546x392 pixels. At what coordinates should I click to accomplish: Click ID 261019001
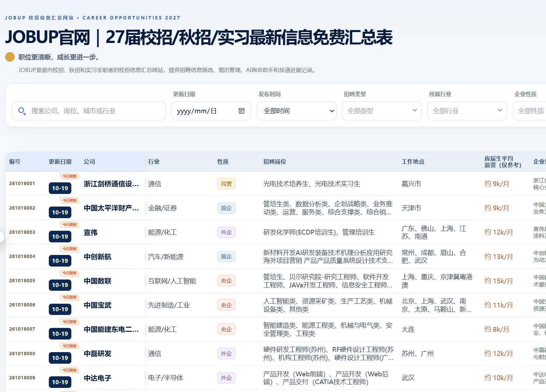coord(22,183)
